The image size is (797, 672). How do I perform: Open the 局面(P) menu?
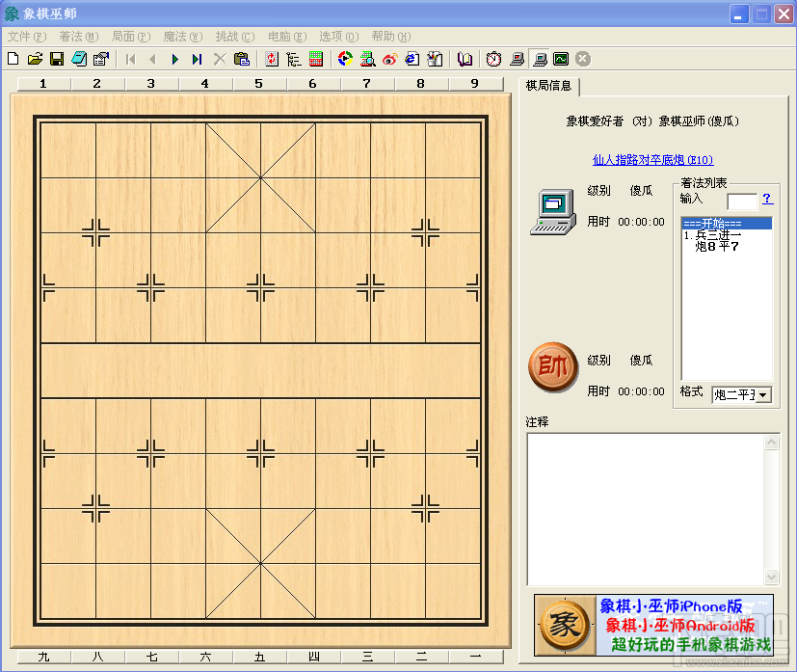pyautogui.click(x=131, y=37)
